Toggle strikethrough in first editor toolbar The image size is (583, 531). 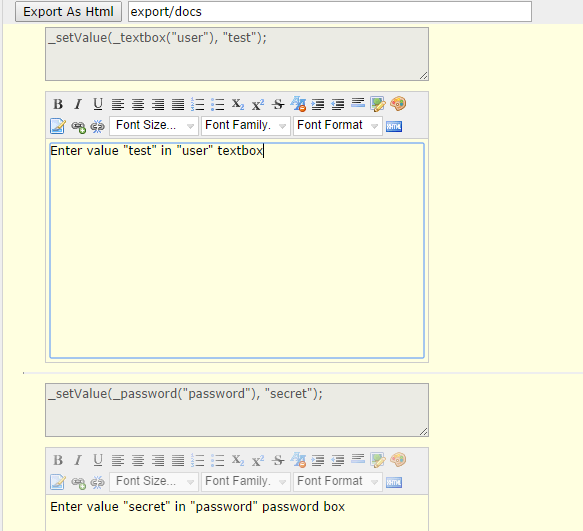coord(278,104)
